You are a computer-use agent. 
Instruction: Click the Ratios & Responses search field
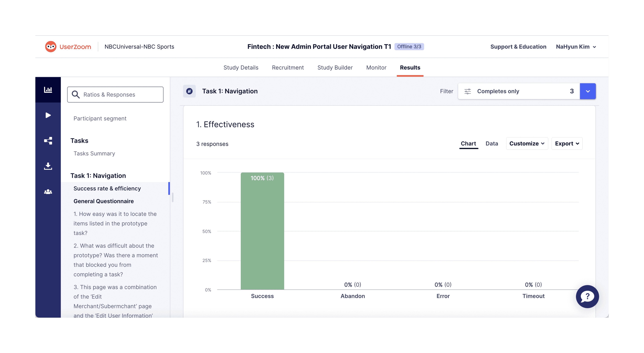point(115,95)
